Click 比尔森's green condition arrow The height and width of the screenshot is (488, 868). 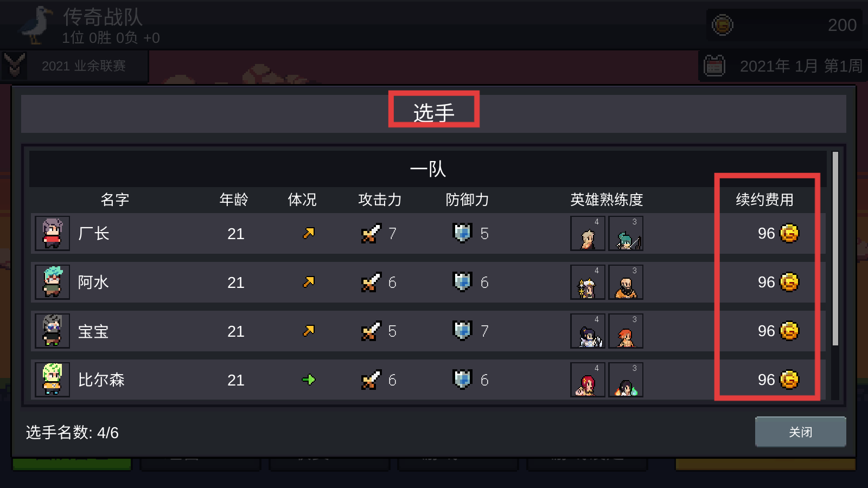(309, 380)
